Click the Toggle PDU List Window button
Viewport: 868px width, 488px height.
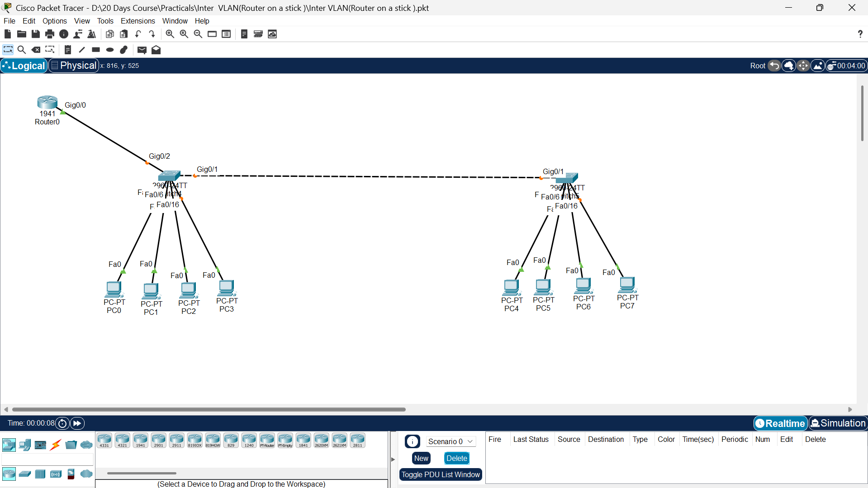(x=440, y=474)
